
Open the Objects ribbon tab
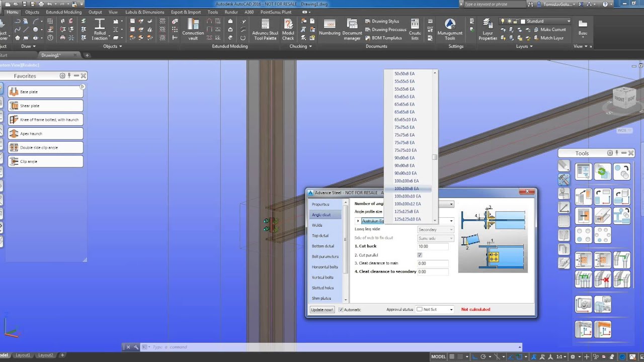click(32, 12)
